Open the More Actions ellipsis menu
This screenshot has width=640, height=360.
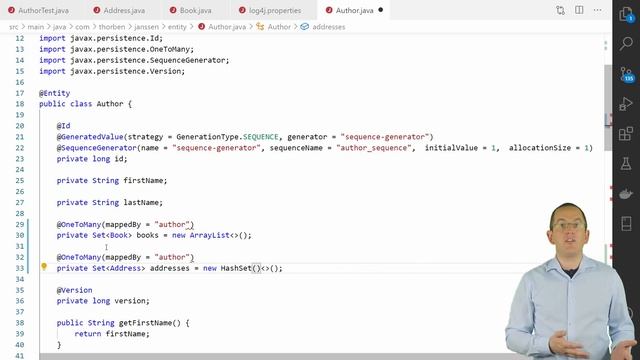[x=598, y=10]
